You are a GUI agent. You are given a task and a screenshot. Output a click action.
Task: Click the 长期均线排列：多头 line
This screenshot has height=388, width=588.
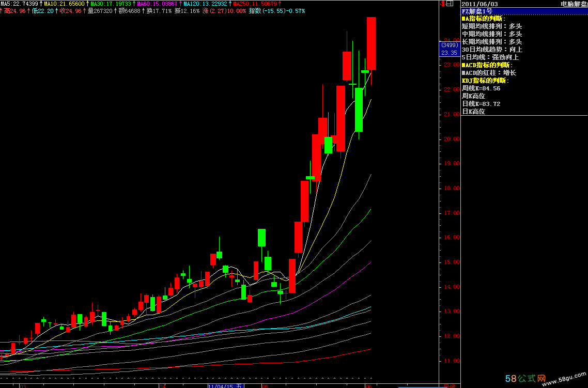point(491,42)
